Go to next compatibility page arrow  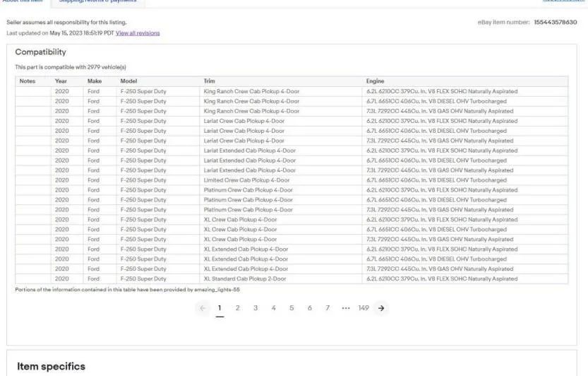point(381,308)
